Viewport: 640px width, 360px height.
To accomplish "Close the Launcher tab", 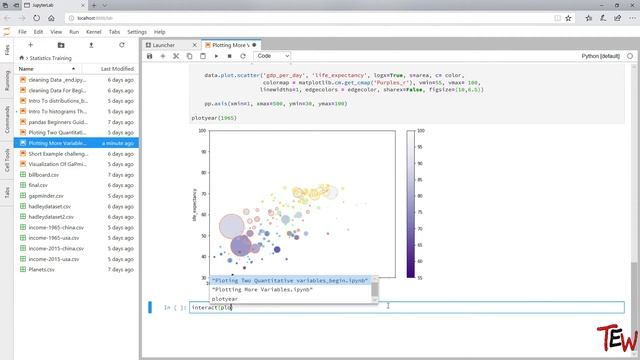I will tap(195, 45).
